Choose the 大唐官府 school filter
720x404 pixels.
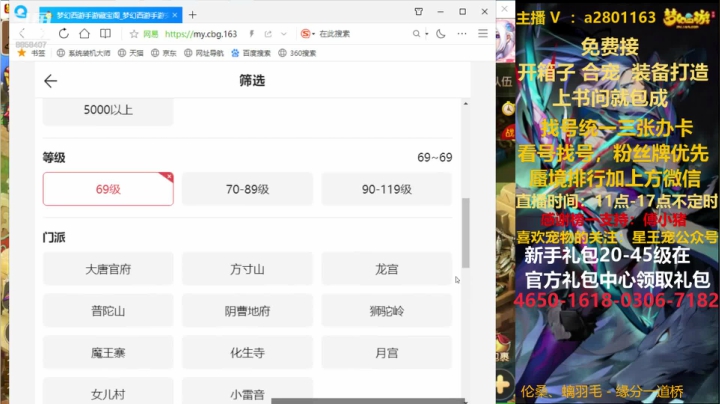(x=108, y=269)
